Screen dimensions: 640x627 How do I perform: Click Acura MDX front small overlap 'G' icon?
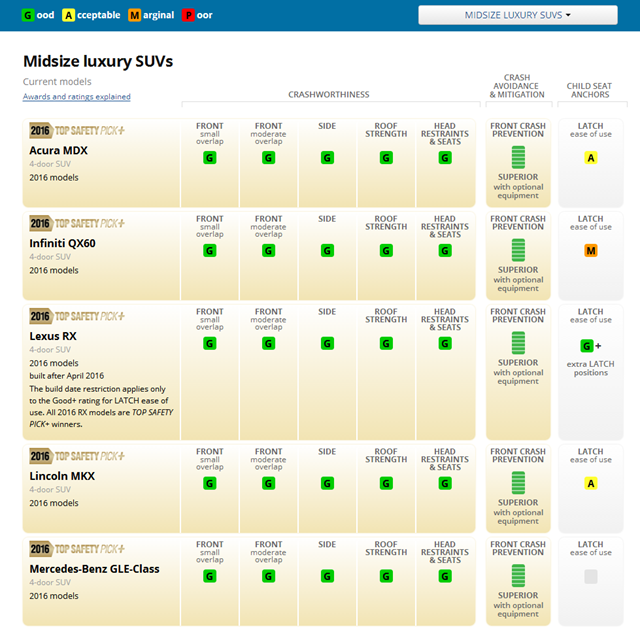pyautogui.click(x=210, y=158)
